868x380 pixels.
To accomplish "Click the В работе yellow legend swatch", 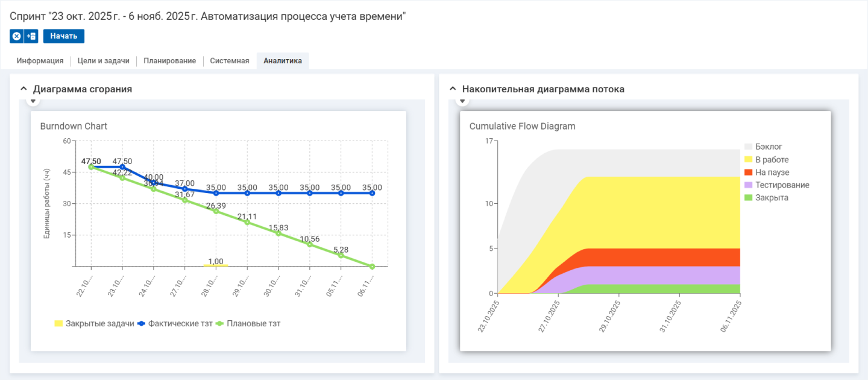I will pyautogui.click(x=749, y=160).
